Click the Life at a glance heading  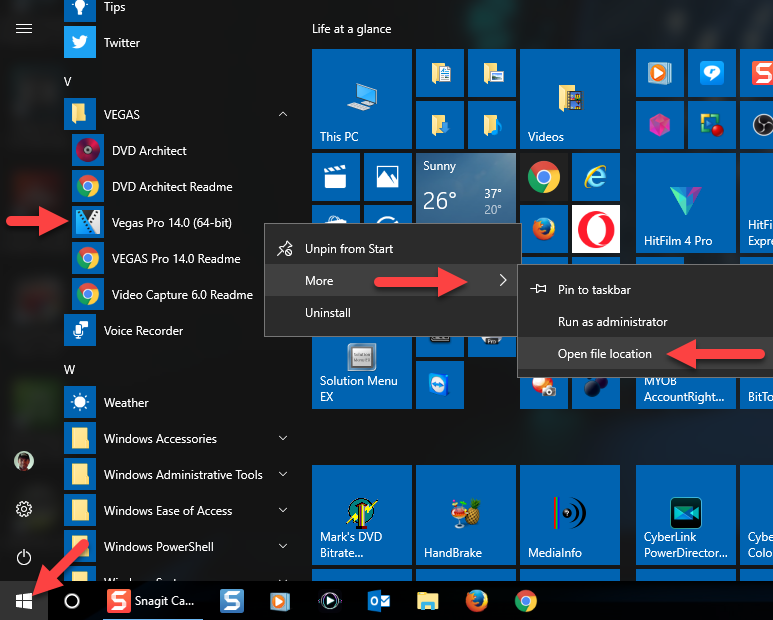pyautogui.click(x=351, y=29)
